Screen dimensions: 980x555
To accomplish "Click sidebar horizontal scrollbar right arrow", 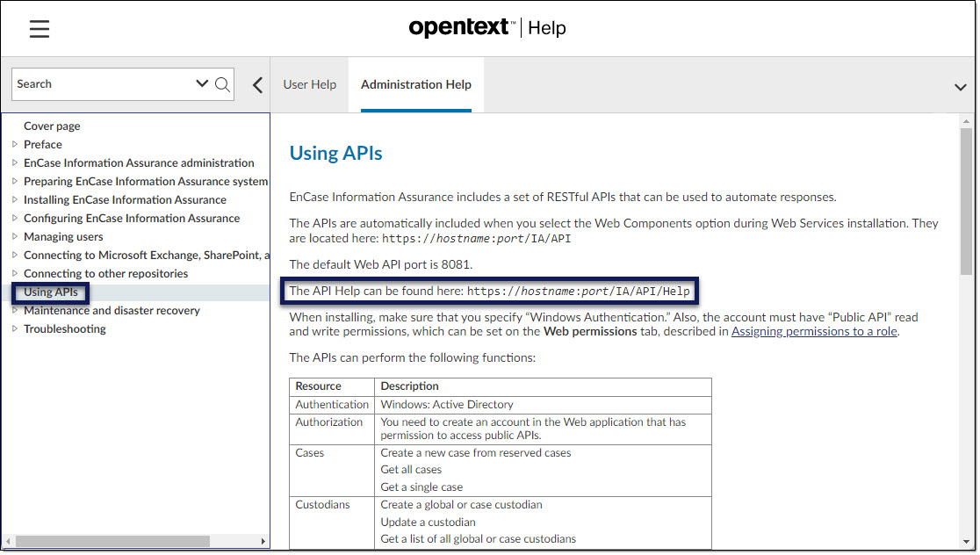I will pos(263,541).
